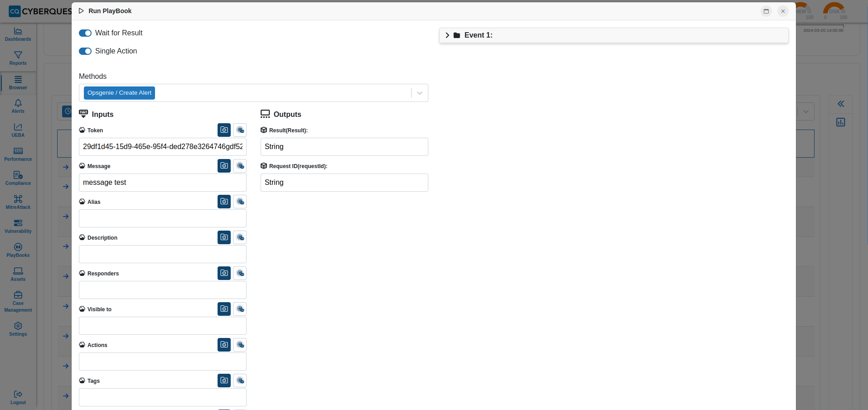Click the Actions input field
Viewport: 868px width, 410px height.
163,362
